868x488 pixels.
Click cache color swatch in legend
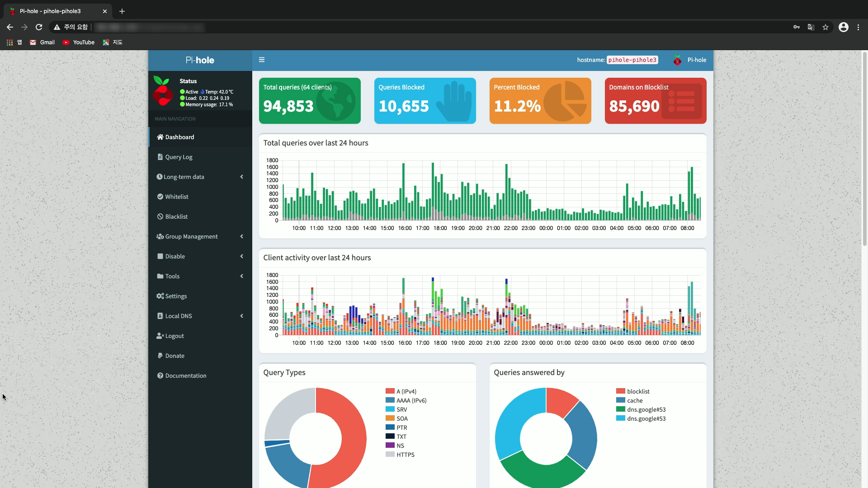[620, 400]
